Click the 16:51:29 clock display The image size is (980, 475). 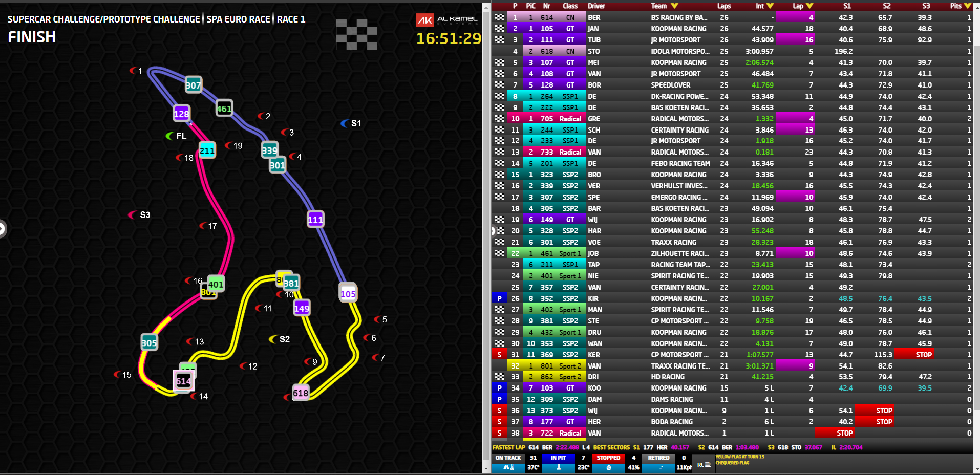[449, 38]
